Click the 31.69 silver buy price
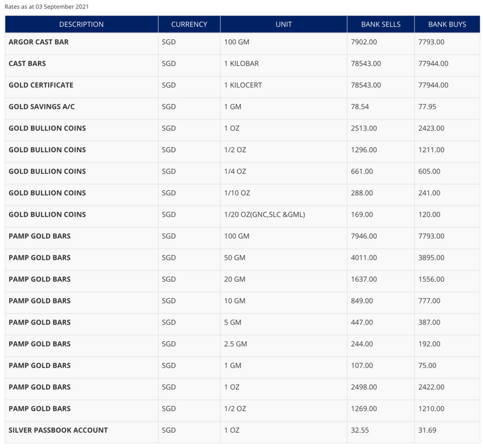 [x=427, y=430]
